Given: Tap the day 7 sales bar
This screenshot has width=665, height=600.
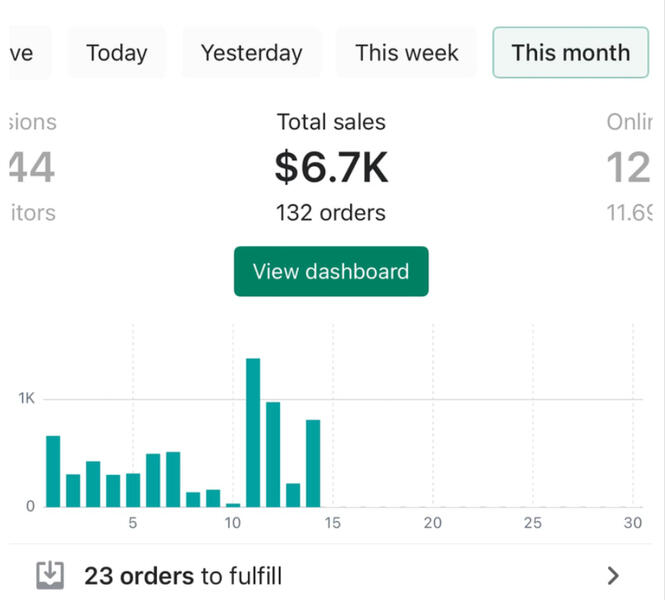Looking at the screenshot, I should 173,479.
